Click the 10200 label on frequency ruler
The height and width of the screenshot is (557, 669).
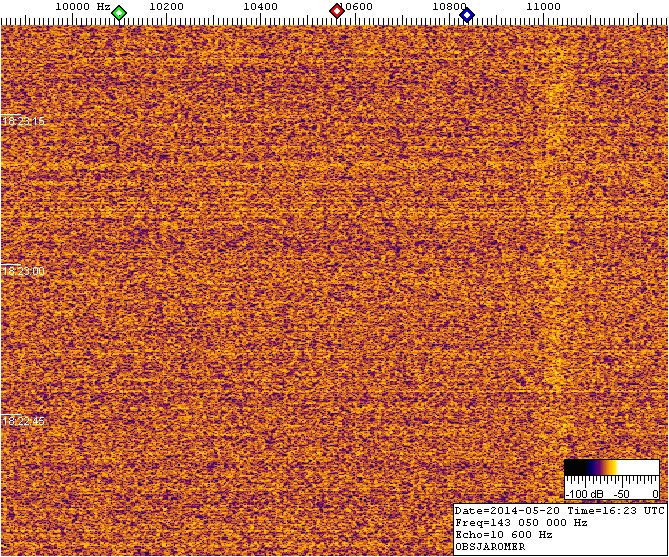(166, 7)
